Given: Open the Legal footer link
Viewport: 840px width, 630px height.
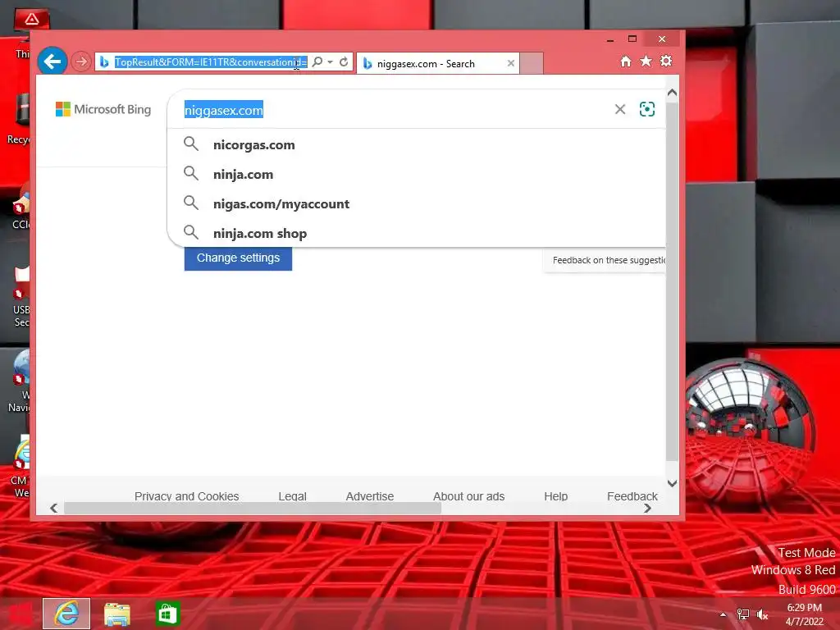Looking at the screenshot, I should [x=292, y=496].
